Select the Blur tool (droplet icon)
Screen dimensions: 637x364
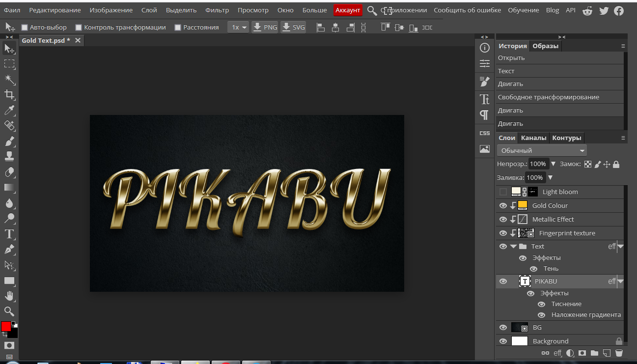tap(9, 203)
